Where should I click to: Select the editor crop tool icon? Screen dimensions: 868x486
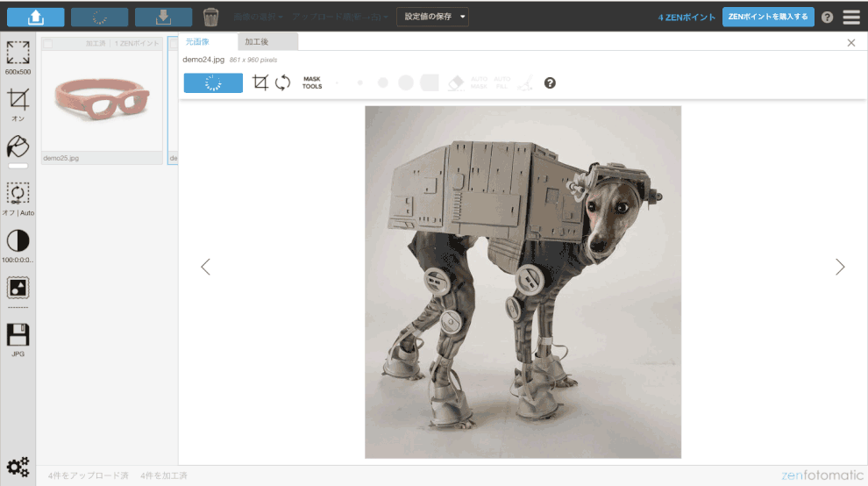260,82
